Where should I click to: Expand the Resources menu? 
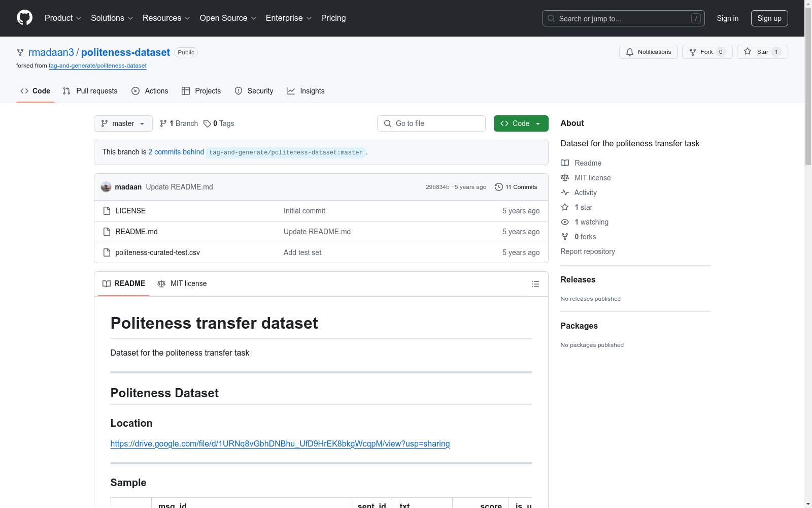(166, 18)
